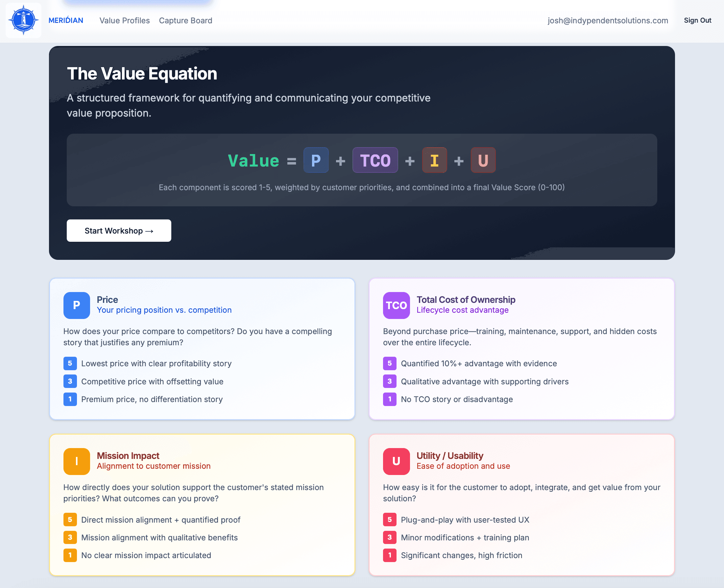The width and height of the screenshot is (724, 588).
Task: Click score 5 badge for Plug-and-play UX
Action: coord(390,520)
